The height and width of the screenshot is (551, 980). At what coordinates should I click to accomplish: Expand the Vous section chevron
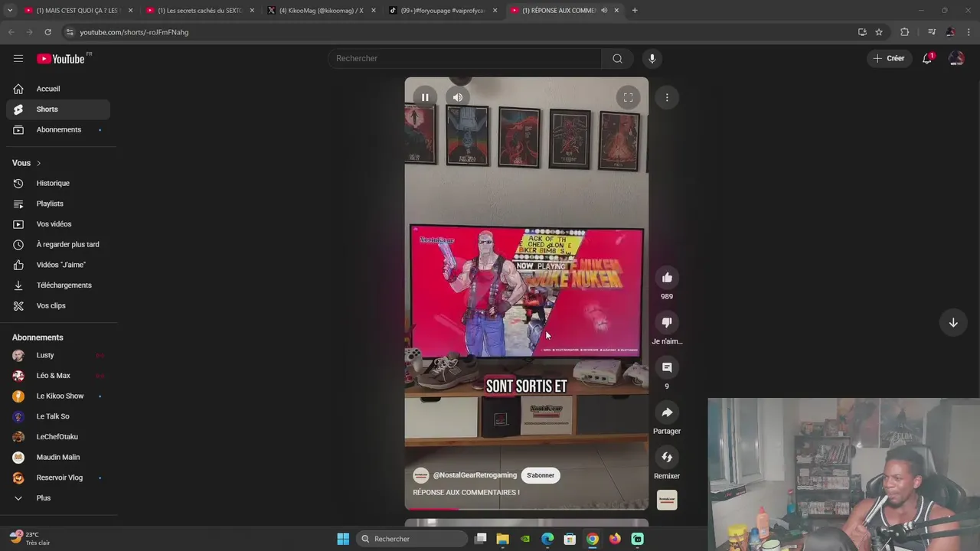click(x=38, y=163)
